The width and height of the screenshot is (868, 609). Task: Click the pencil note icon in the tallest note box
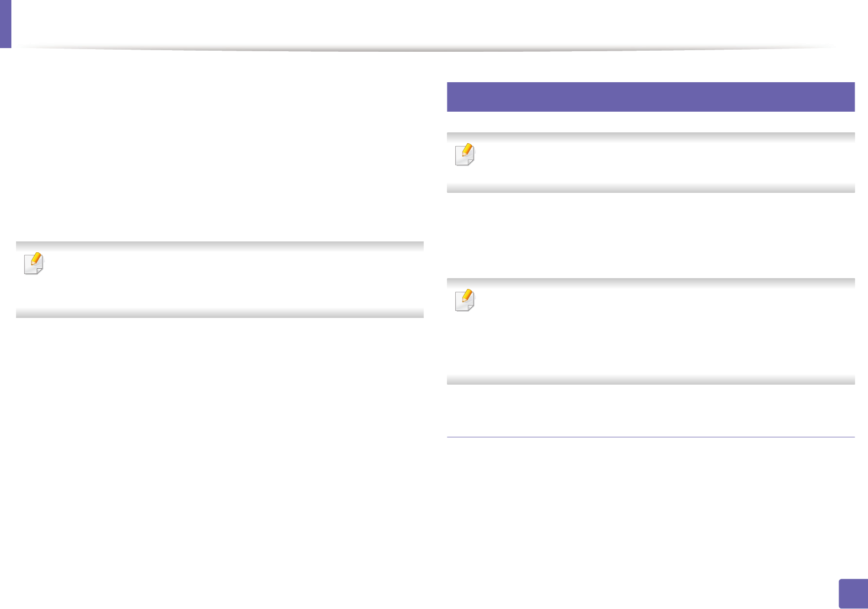pos(465,300)
